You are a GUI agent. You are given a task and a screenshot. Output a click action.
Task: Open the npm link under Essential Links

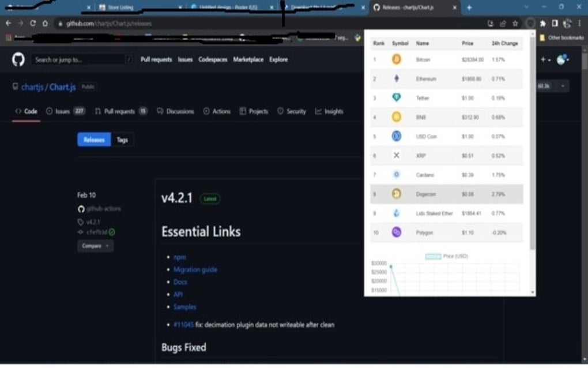pyautogui.click(x=180, y=257)
